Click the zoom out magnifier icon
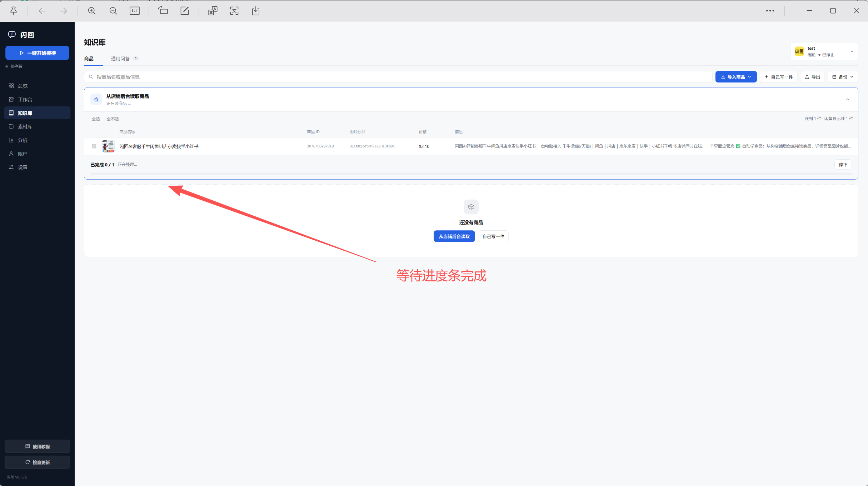The height and width of the screenshot is (486, 868). (113, 11)
